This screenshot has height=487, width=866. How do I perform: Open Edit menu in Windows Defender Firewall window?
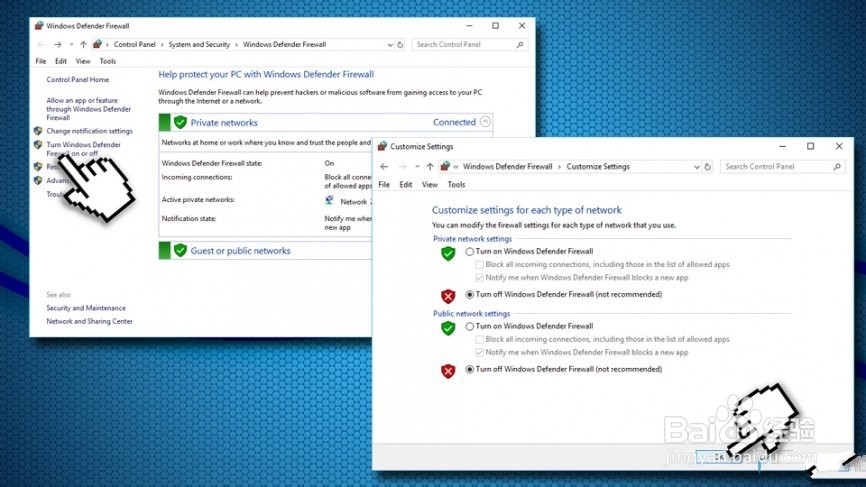click(61, 61)
